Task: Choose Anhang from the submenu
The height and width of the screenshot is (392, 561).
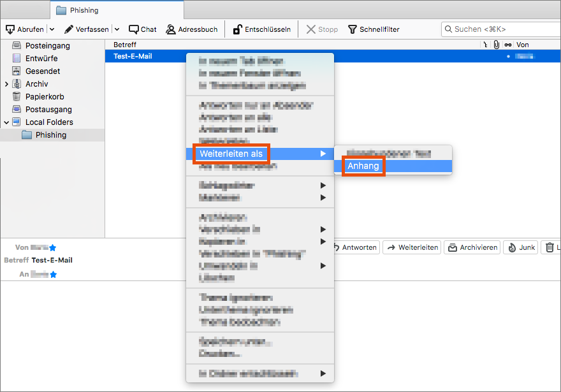Action: click(x=363, y=166)
